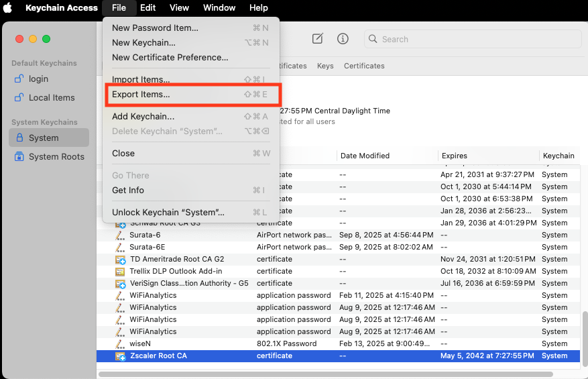The width and height of the screenshot is (588, 379).
Task: Select the Surata-6 row
Action: 338,235
